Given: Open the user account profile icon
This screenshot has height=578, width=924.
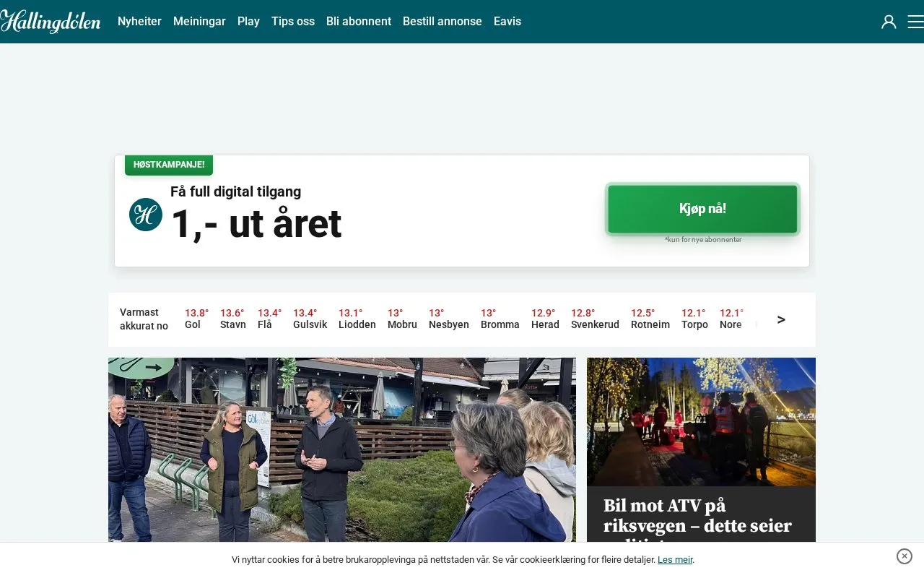Looking at the screenshot, I should (x=889, y=22).
